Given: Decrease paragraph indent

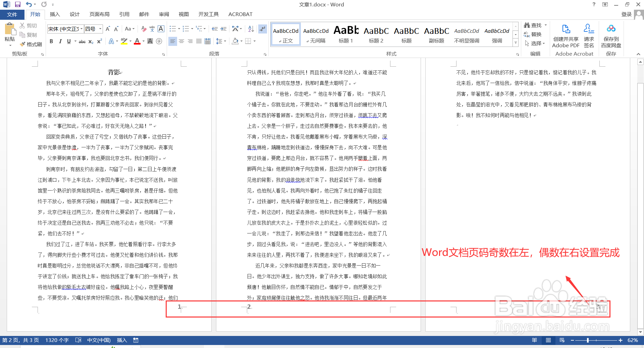Looking at the screenshot, I should pos(215,29).
